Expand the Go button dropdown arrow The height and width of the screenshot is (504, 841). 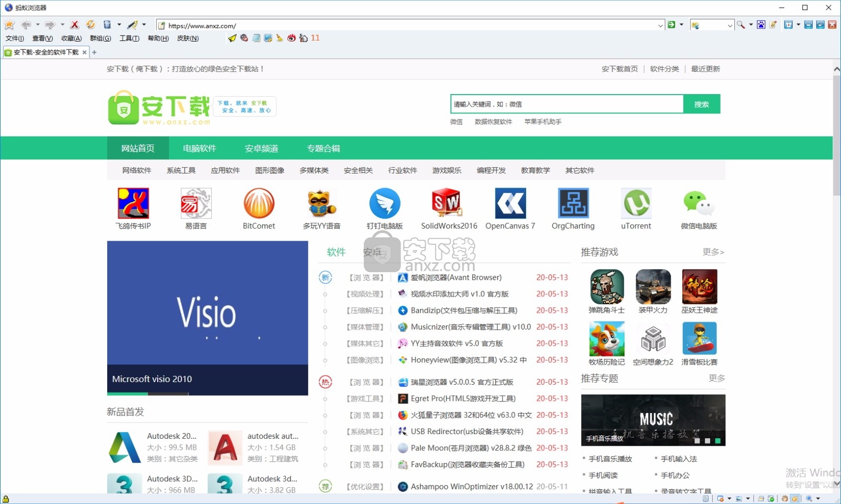pyautogui.click(x=682, y=25)
